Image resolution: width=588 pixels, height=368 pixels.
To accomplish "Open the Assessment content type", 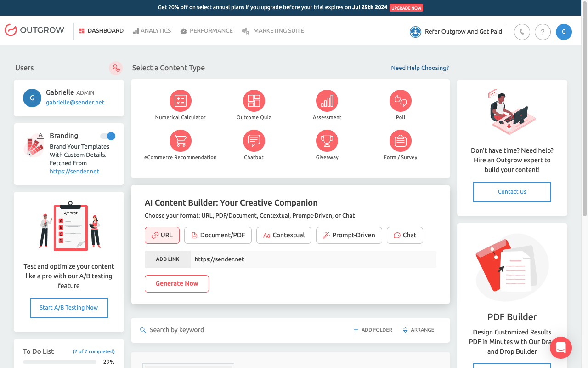I will (x=327, y=101).
